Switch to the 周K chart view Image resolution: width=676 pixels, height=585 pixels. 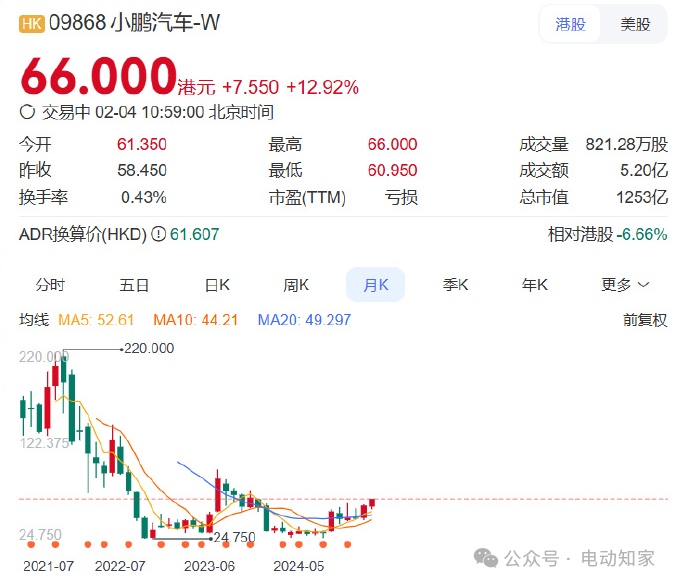coord(296,285)
